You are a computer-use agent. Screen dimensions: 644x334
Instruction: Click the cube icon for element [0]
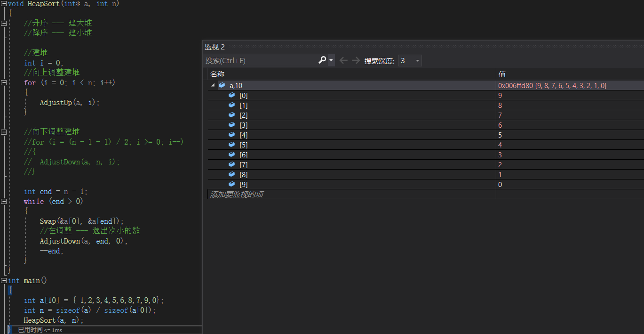[231, 95]
